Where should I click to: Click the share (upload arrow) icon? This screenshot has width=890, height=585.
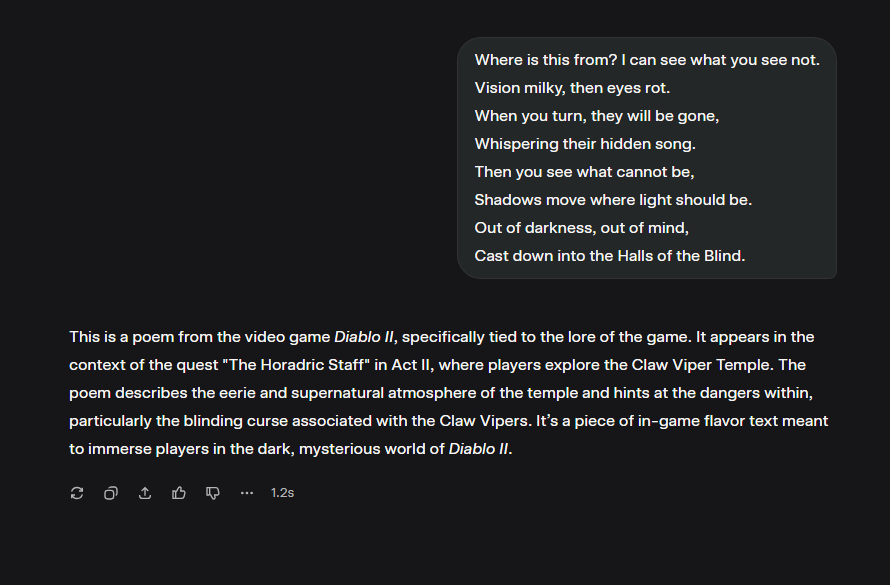[x=145, y=493]
